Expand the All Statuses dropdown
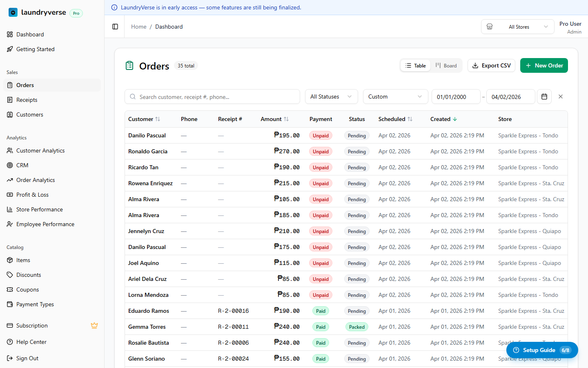 331,96
